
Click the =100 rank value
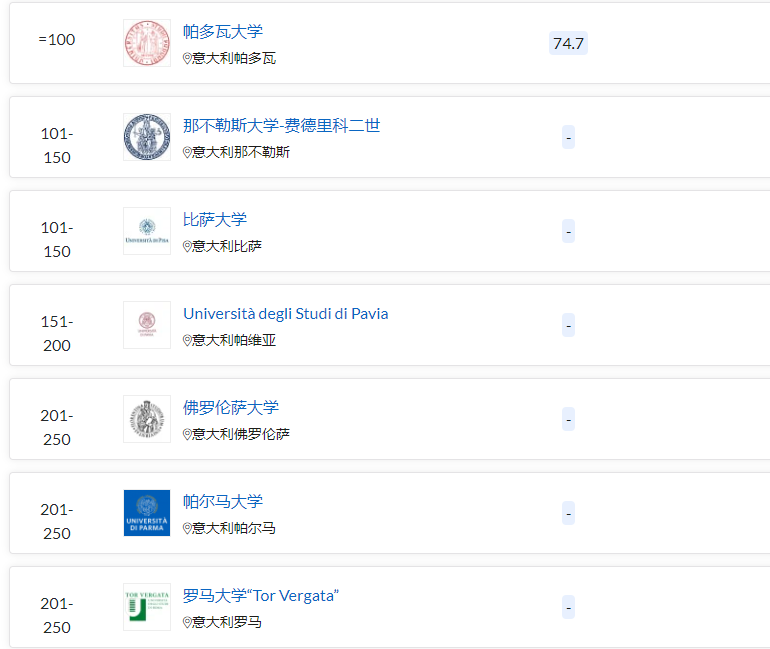(57, 39)
